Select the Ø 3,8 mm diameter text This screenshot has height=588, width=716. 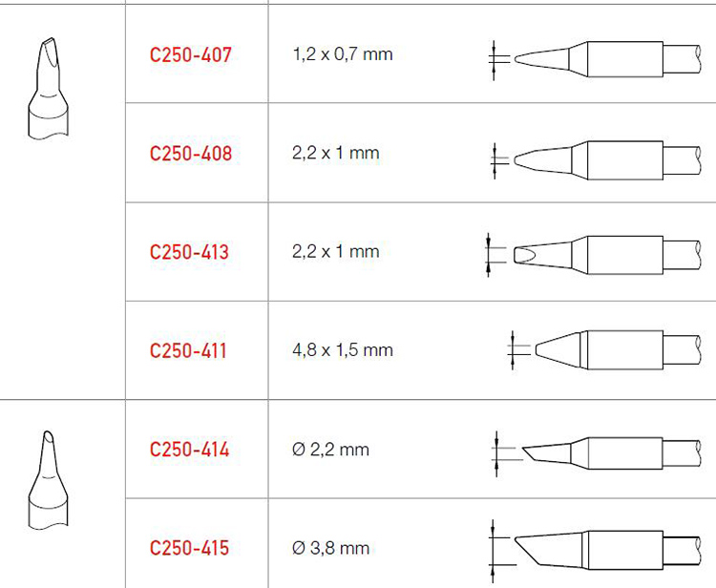[x=330, y=548]
